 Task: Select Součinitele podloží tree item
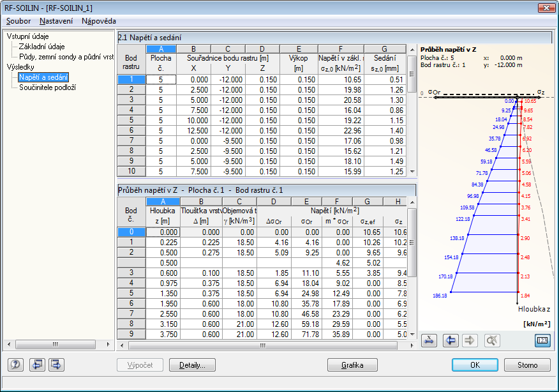pyautogui.click(x=47, y=87)
